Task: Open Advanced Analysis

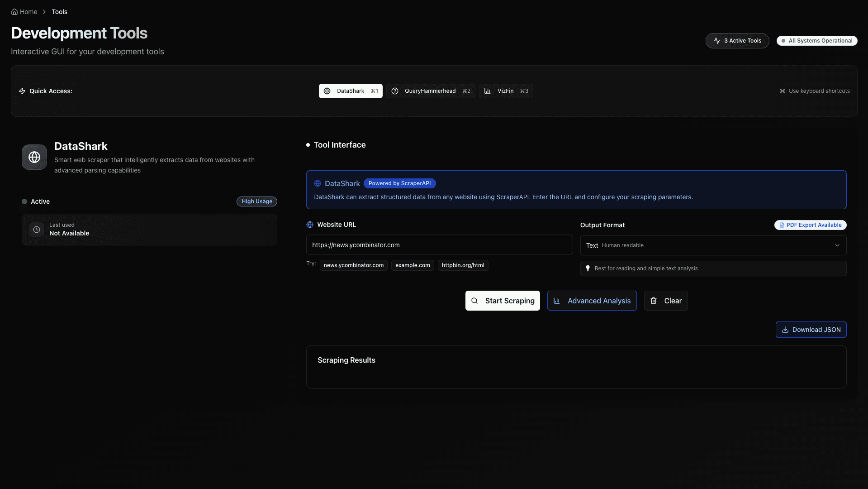Action: [592, 301]
